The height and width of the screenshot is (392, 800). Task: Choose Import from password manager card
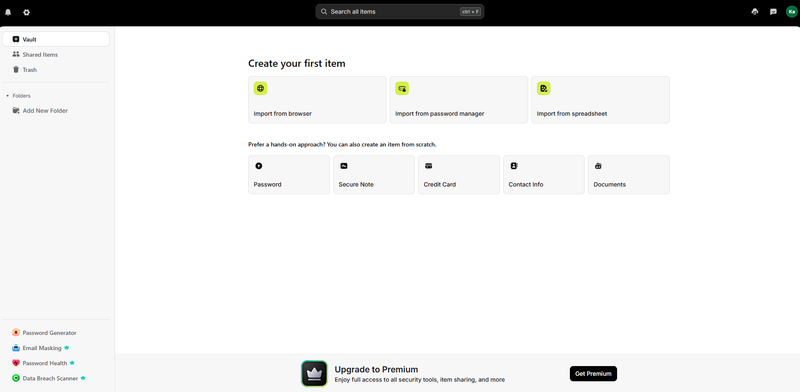point(459,100)
